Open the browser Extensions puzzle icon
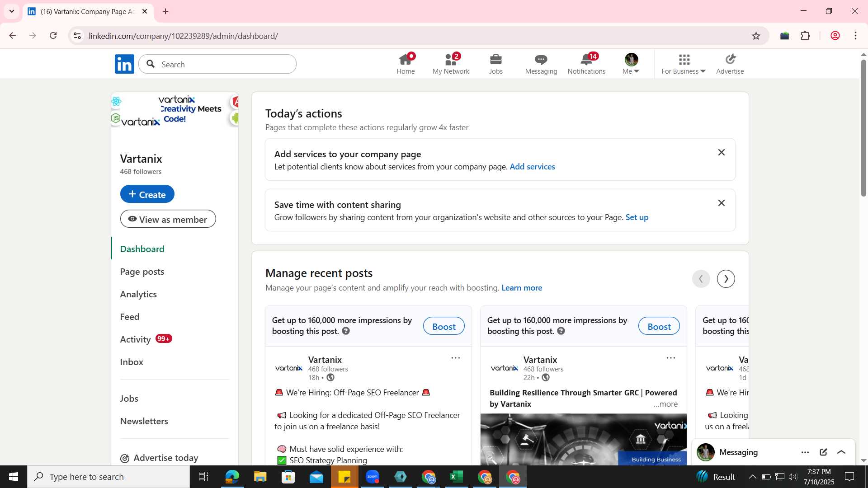868x488 pixels. point(805,36)
